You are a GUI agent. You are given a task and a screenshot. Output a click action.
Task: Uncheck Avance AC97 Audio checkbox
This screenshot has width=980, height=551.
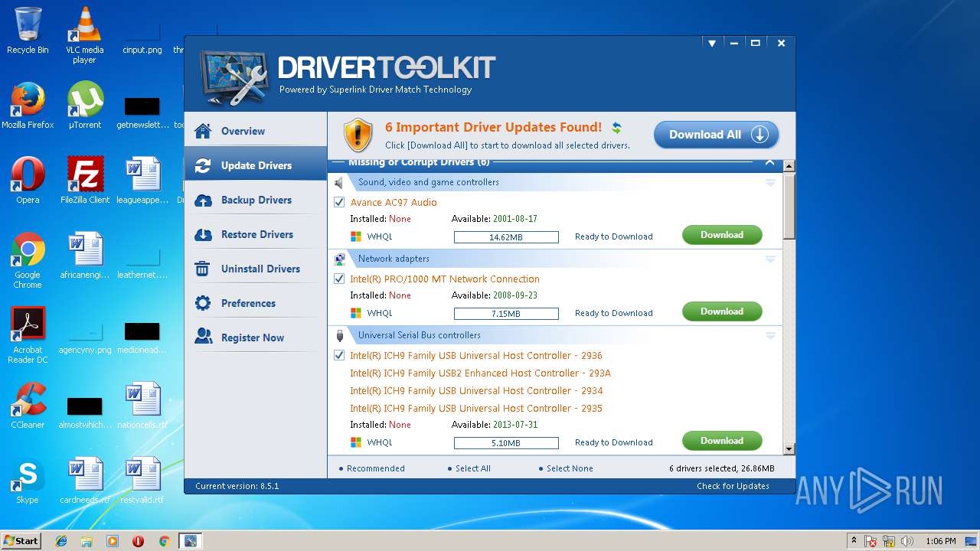tap(339, 202)
